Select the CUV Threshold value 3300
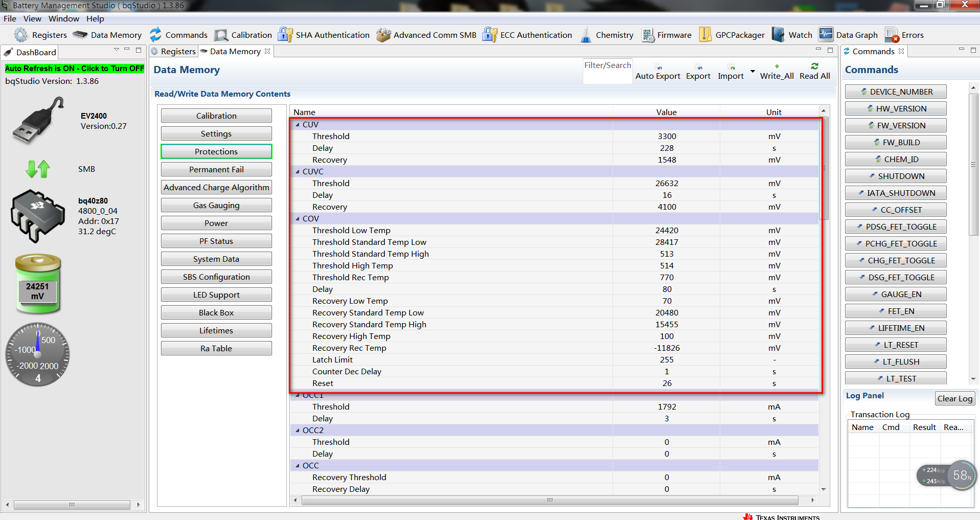The image size is (980, 520). [x=667, y=137]
